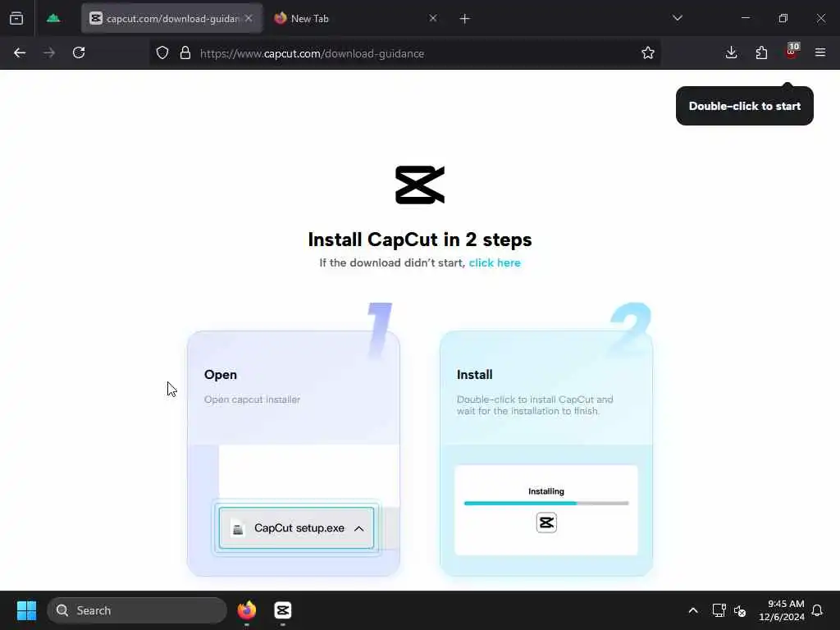840x630 pixels.
Task: Click the 'click here' download link
Action: [495, 263]
